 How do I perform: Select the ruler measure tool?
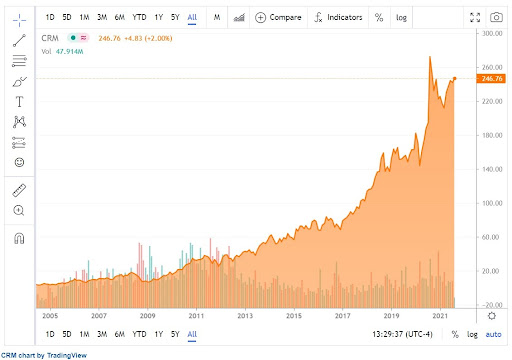pyautogui.click(x=19, y=190)
